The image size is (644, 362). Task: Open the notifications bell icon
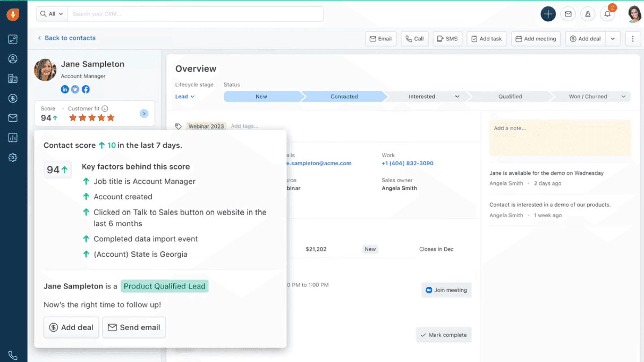click(x=607, y=14)
